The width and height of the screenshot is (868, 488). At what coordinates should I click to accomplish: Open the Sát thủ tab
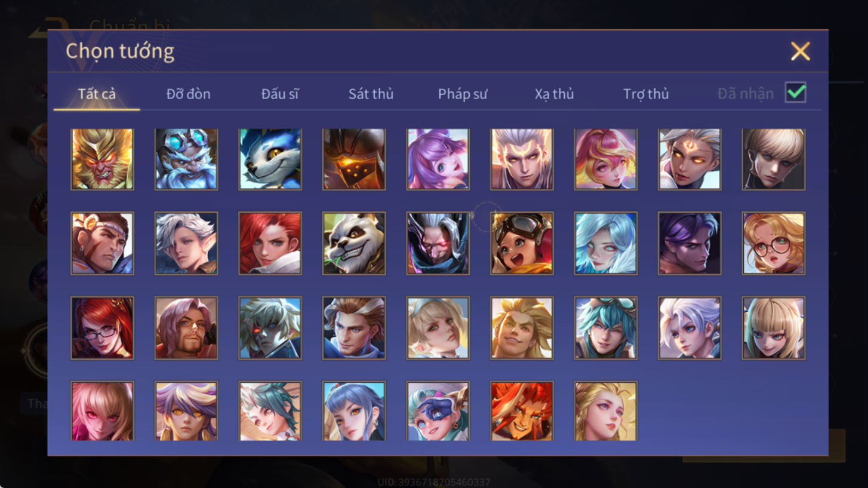point(371,94)
